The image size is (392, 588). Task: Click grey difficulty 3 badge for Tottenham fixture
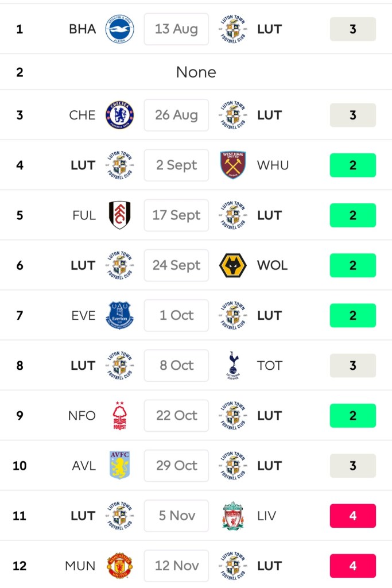point(352,366)
